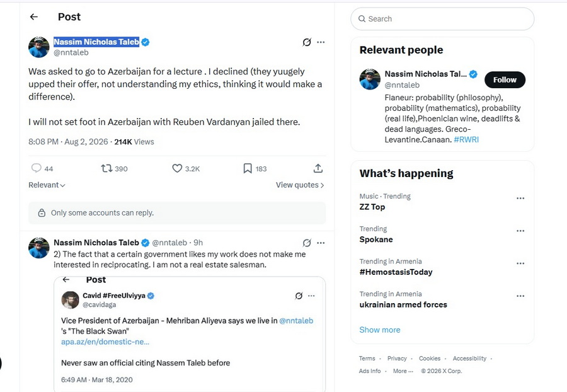Open Taleb's profile avatar on main post
The width and height of the screenshot is (567, 392).
click(x=38, y=47)
